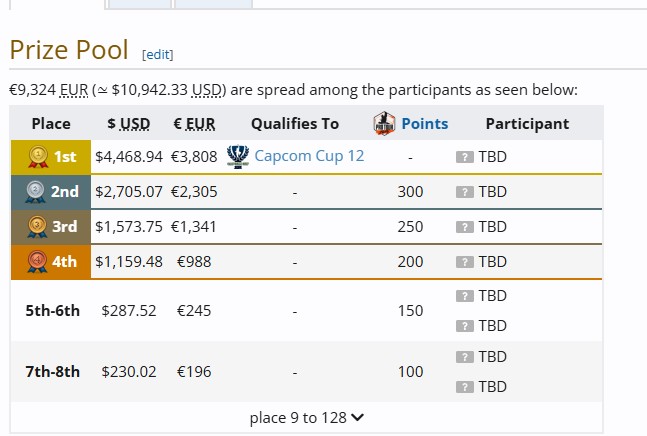
Task: Click the Pro Tour logo beside Points
Action: (x=384, y=124)
